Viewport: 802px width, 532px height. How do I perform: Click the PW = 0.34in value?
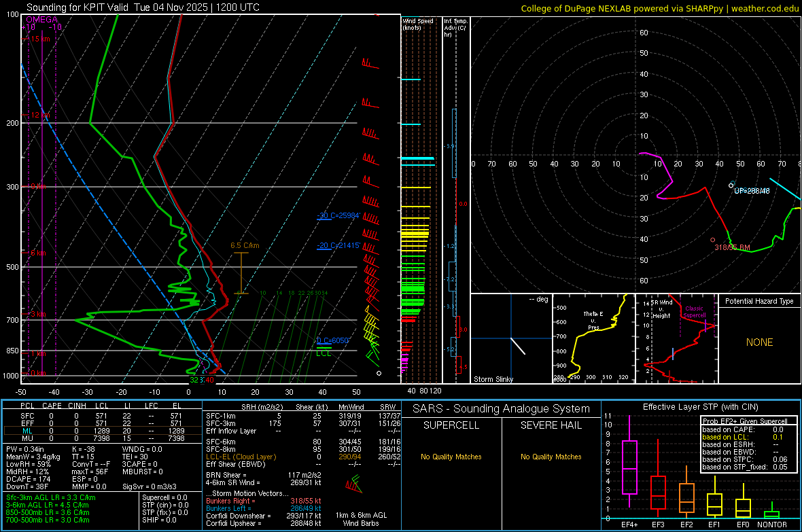pos(25,449)
